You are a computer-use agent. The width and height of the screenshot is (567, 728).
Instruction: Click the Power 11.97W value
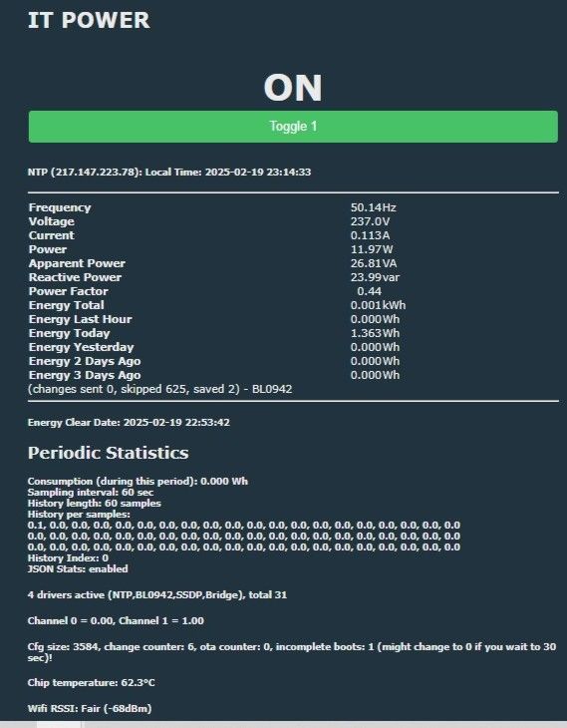[x=372, y=249]
